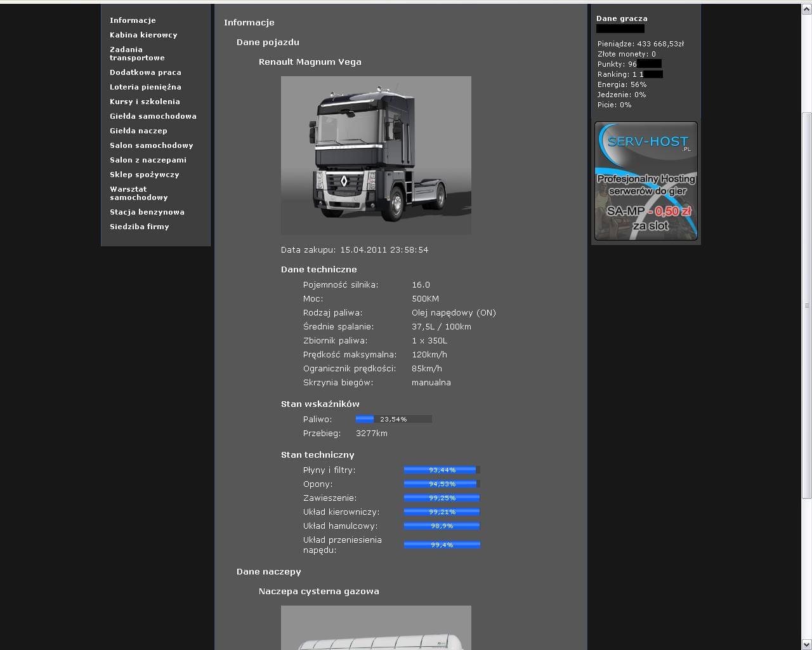Click the Układ hamulcowy 98,9% bar

point(442,526)
